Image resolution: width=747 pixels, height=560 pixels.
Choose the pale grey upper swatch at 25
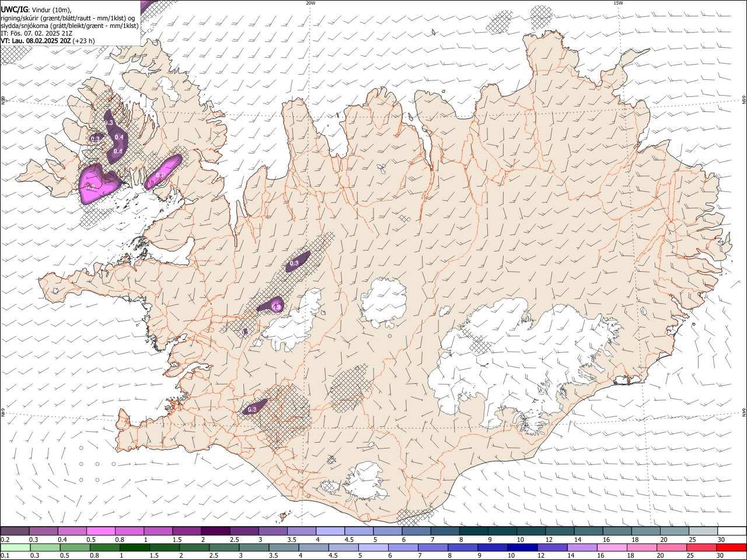(703, 531)
